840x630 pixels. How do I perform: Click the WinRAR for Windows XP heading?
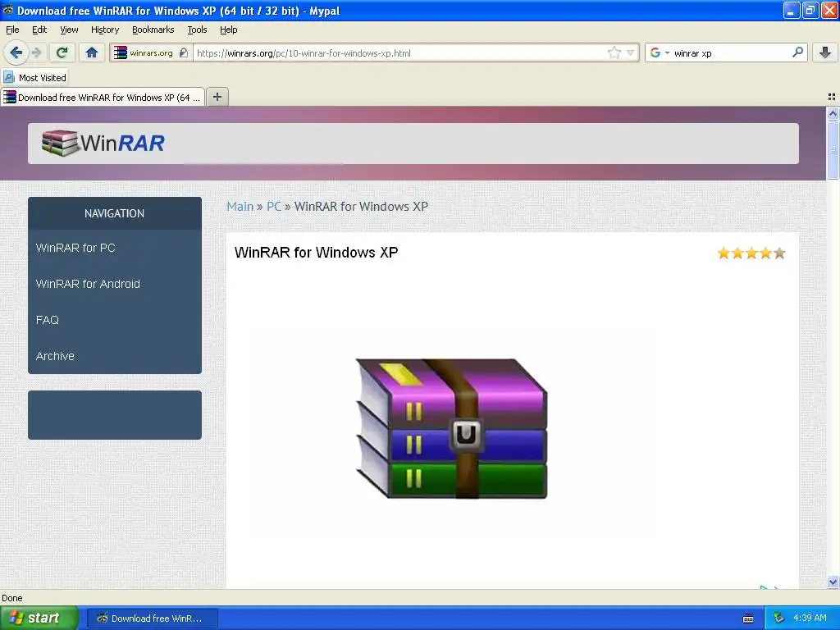pos(316,253)
